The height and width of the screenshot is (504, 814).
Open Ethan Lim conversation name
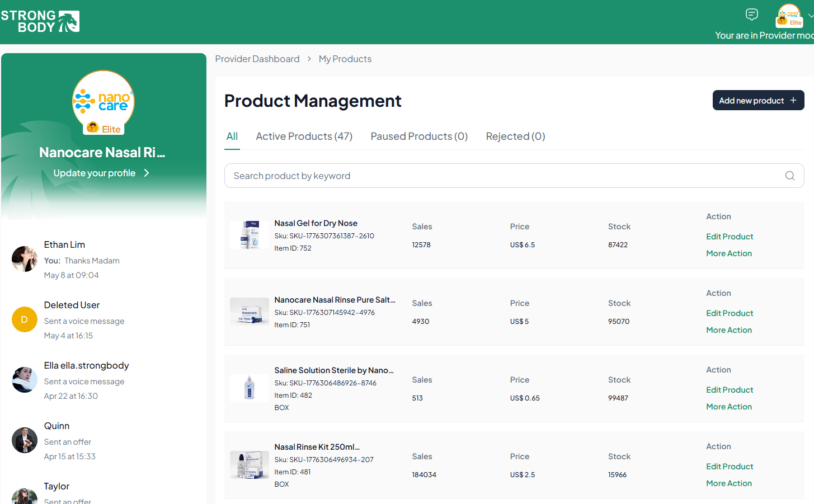64,244
